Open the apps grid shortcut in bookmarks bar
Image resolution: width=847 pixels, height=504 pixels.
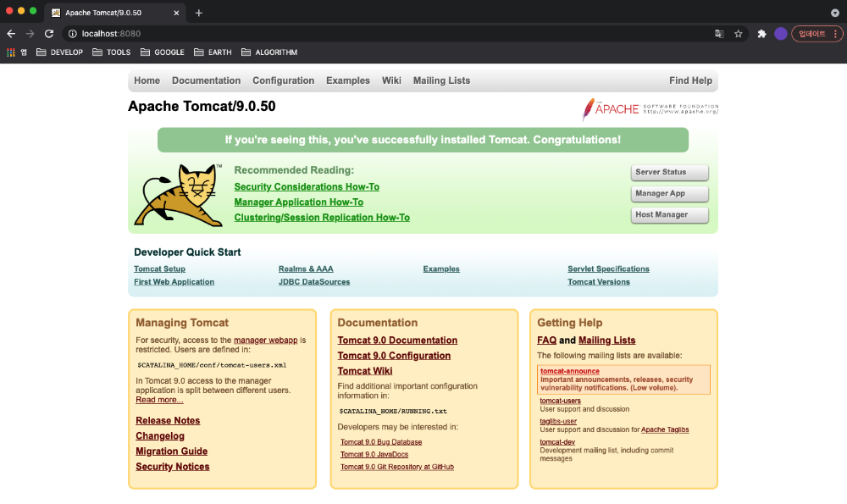[10, 53]
